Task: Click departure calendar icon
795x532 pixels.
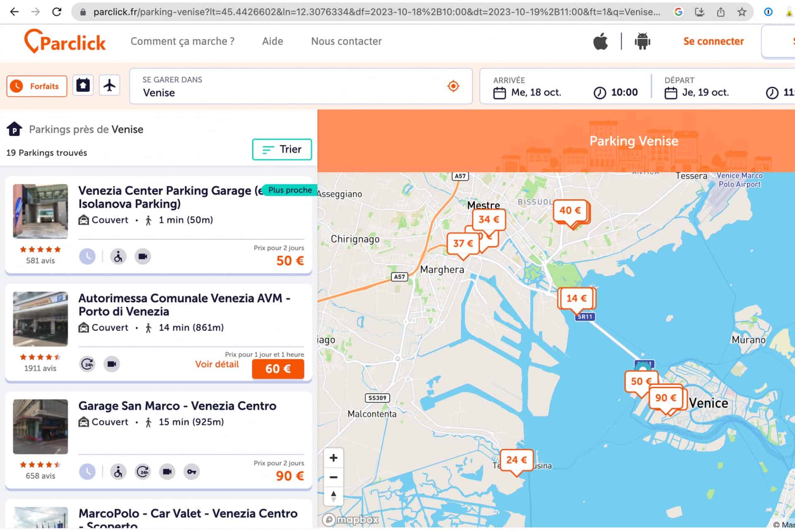Action: [x=671, y=93]
